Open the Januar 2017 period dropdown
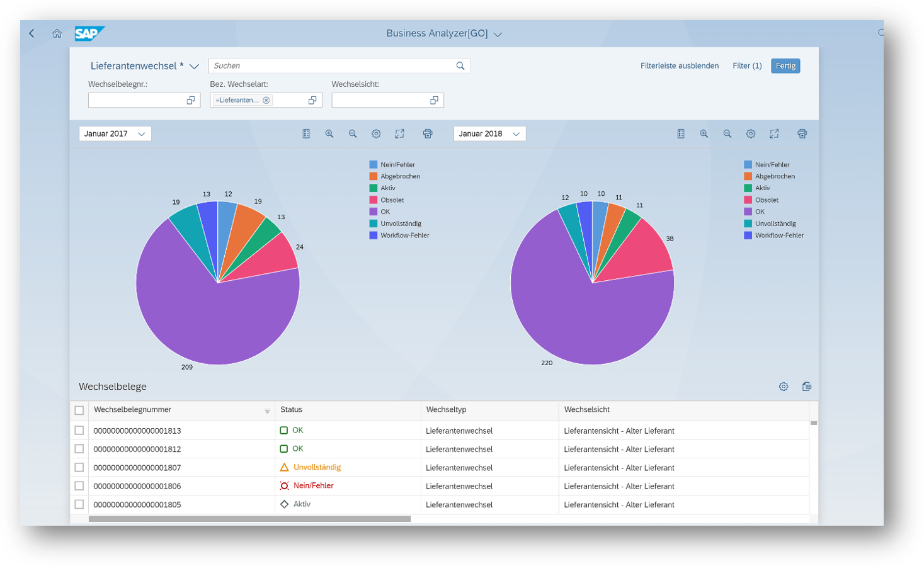This screenshot has height=566, width=924. tap(115, 133)
